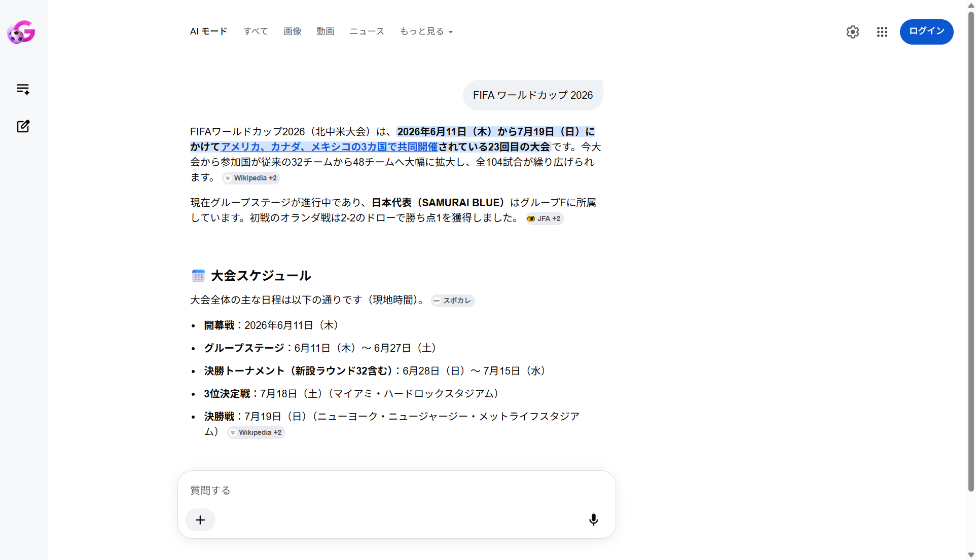976x560 pixels.
Task: Click the 質問する input field
Action: 396,491
